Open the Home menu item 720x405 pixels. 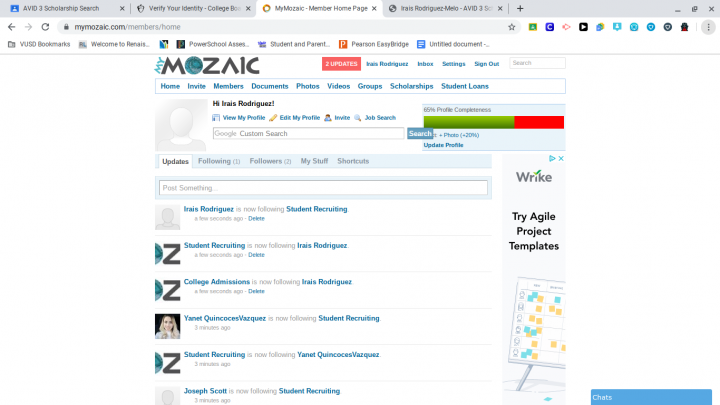pyautogui.click(x=170, y=86)
